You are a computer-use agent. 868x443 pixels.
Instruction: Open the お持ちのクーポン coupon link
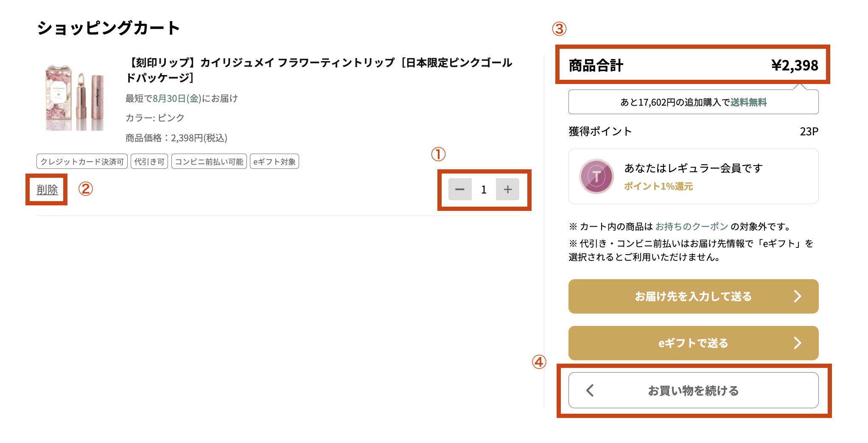[691, 227]
